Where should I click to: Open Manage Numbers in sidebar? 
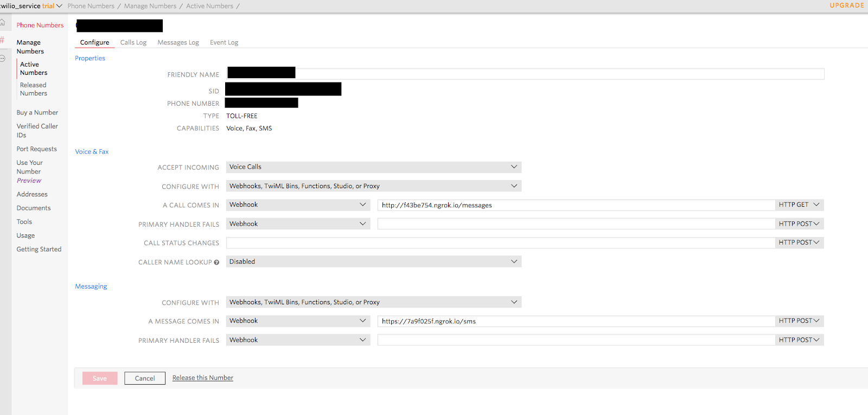pos(30,47)
